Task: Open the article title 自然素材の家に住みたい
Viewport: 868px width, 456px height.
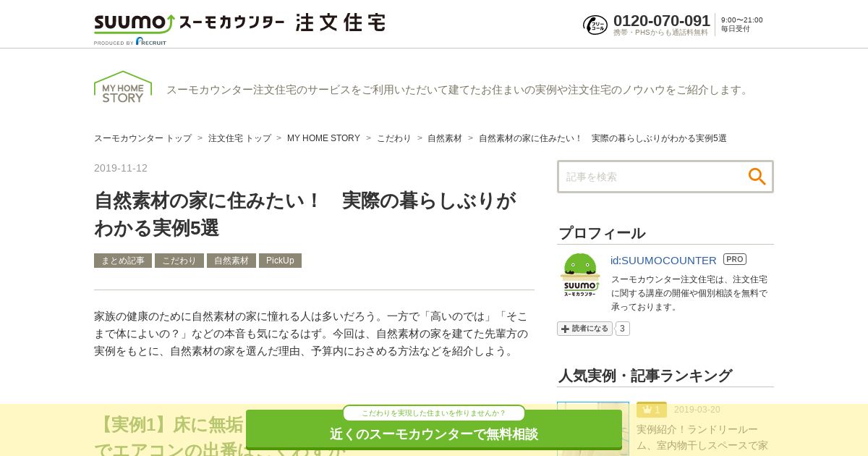Action: (305, 214)
